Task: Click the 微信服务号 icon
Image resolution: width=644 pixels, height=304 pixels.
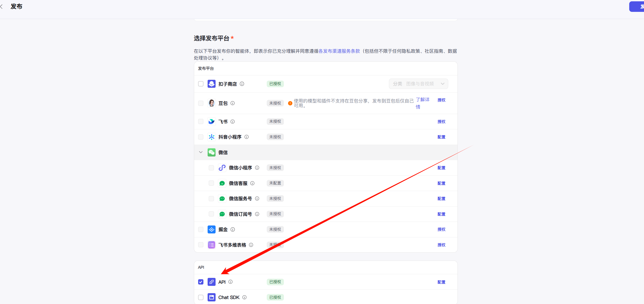Action: [222, 199]
